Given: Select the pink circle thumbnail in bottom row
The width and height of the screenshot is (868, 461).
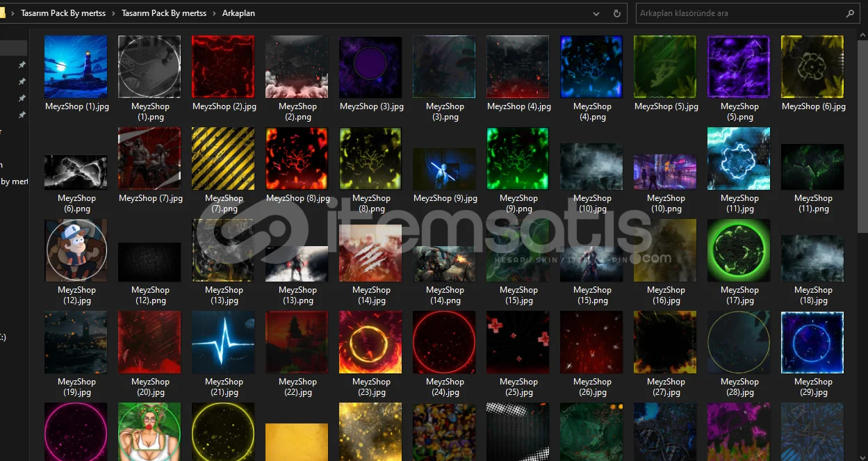Looking at the screenshot, I should [x=76, y=432].
